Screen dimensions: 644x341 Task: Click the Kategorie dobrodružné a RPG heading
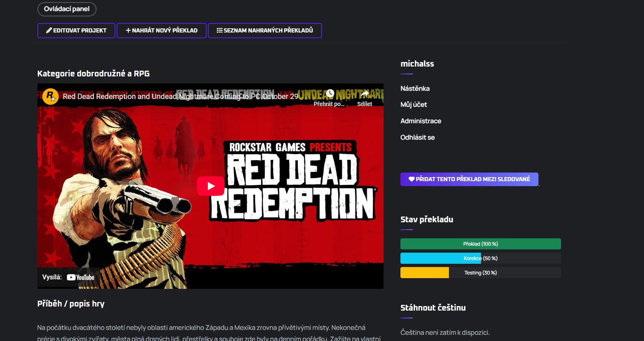click(x=93, y=74)
